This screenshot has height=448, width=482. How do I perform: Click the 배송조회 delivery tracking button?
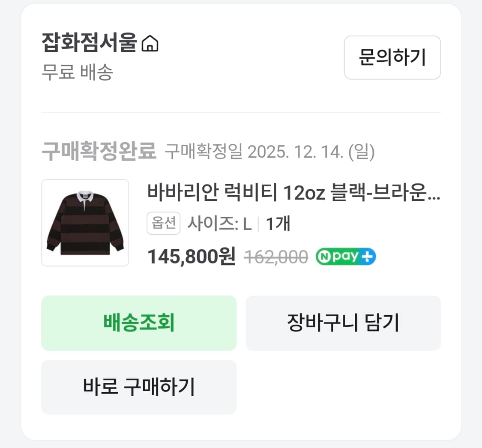click(x=138, y=323)
